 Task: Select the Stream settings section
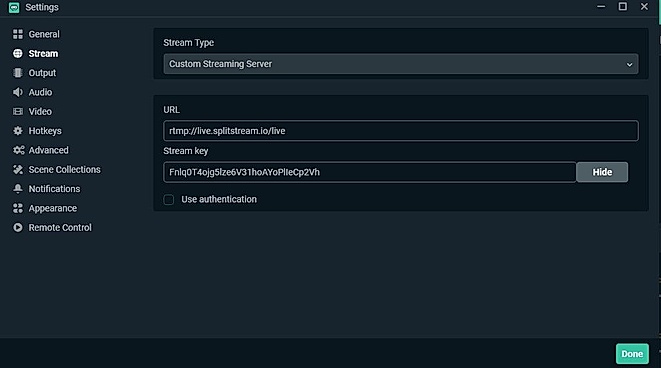[x=43, y=54]
